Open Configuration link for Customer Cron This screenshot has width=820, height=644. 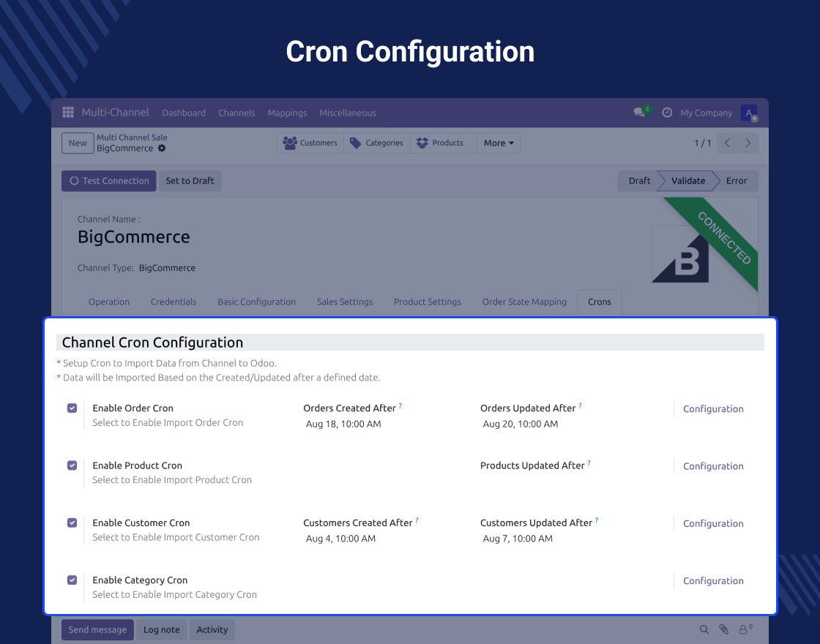pyautogui.click(x=713, y=524)
